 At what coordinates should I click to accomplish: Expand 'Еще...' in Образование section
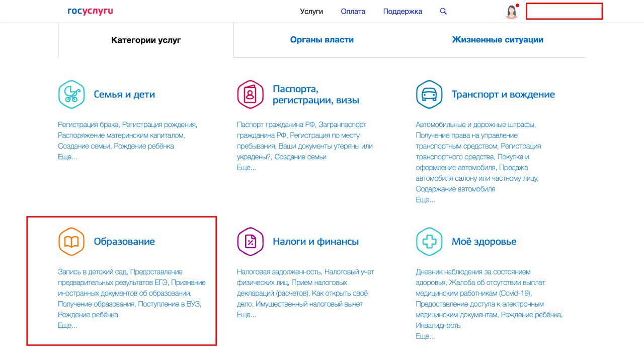click(67, 325)
